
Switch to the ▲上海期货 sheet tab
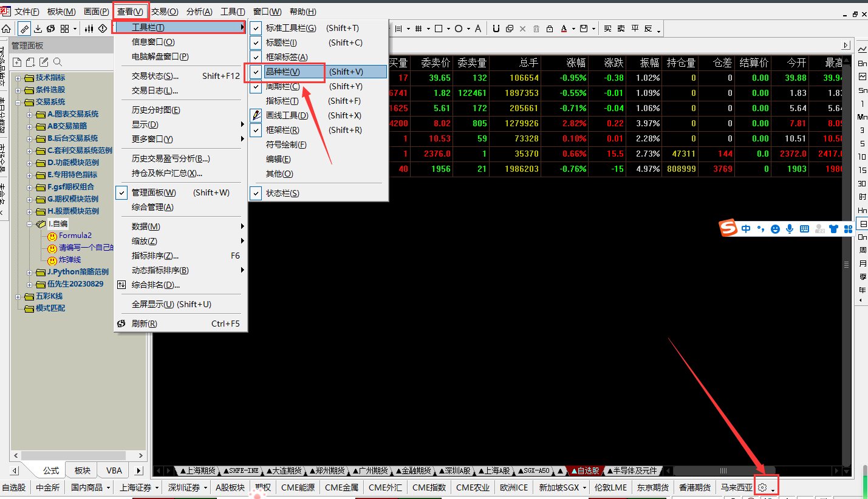pos(197,470)
